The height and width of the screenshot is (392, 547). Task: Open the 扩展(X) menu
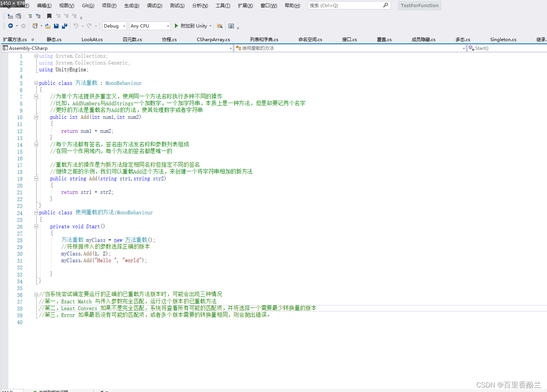click(x=245, y=5)
